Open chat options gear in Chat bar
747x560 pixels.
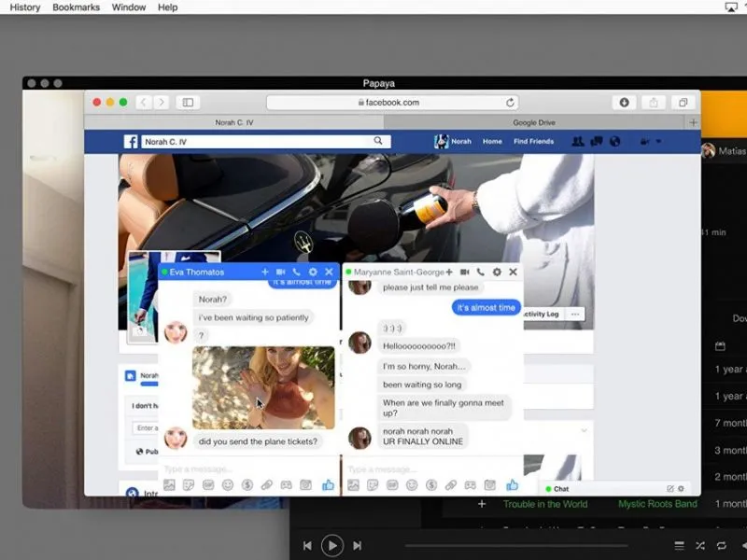click(x=682, y=489)
